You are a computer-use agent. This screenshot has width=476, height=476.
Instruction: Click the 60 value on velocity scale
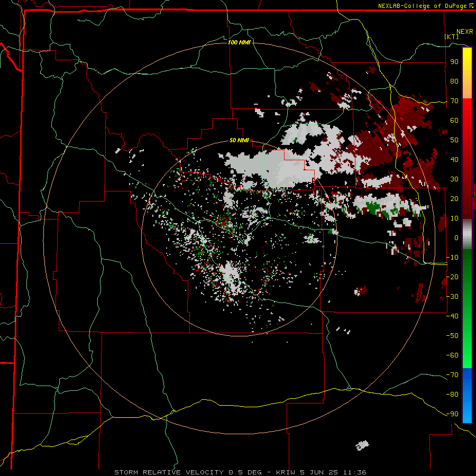(x=454, y=121)
